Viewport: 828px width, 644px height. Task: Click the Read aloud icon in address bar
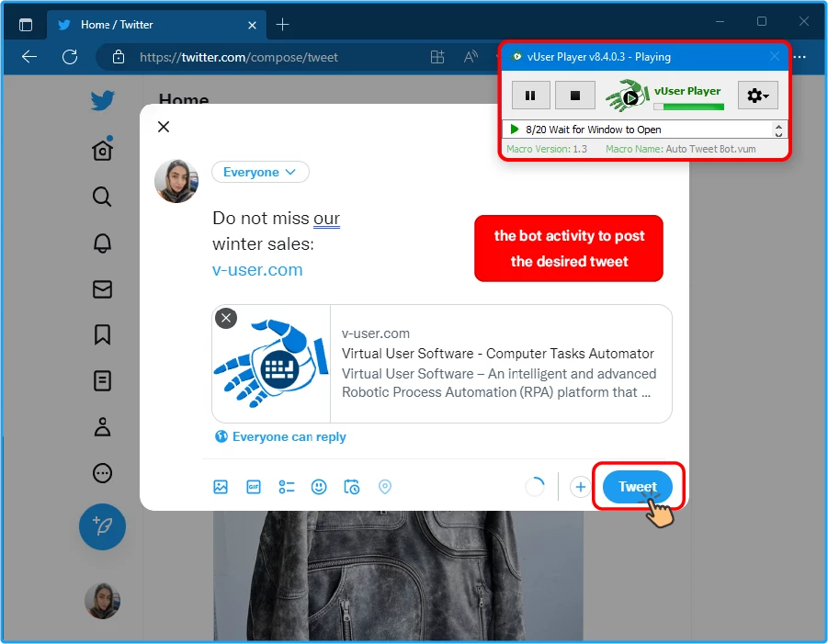coord(471,56)
